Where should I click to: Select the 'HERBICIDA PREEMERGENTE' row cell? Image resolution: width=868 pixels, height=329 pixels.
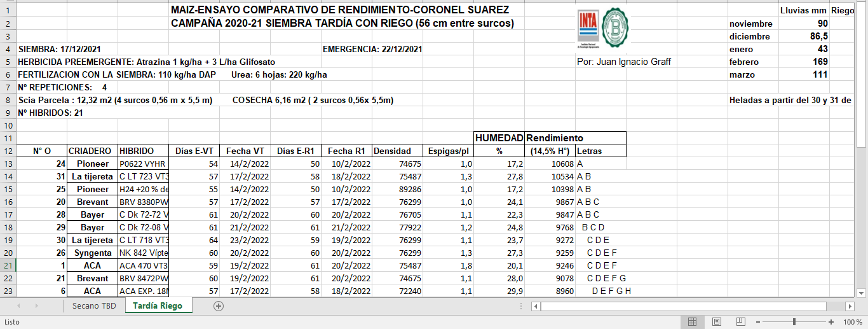(147, 62)
